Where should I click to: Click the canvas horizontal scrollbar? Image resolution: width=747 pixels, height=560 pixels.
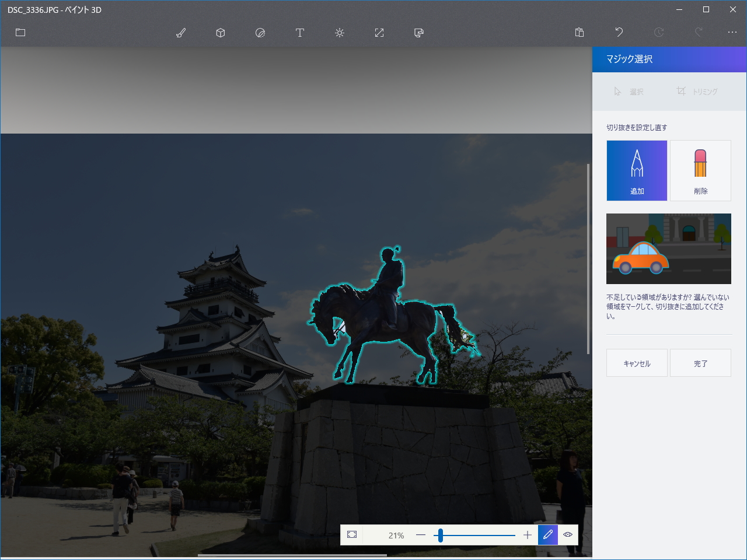(x=292, y=555)
